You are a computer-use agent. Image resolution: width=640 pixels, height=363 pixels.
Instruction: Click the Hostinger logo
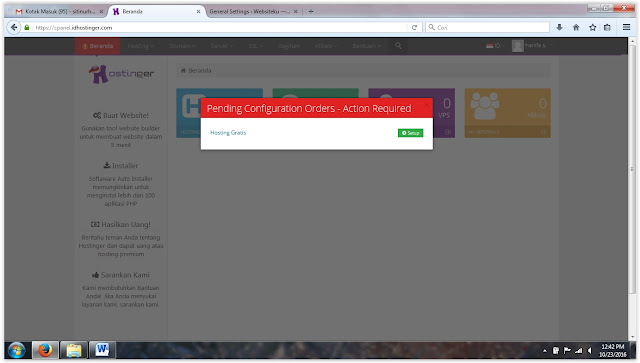pos(121,74)
